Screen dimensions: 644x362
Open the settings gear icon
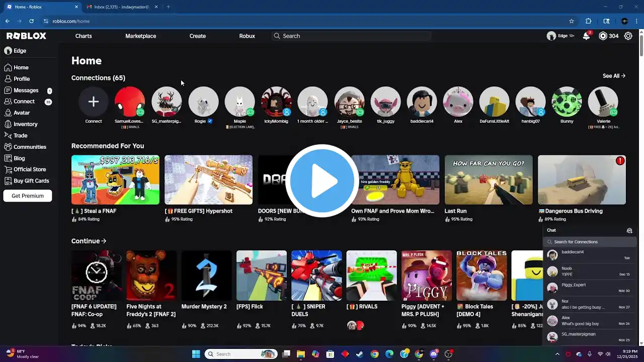pyautogui.click(x=628, y=36)
